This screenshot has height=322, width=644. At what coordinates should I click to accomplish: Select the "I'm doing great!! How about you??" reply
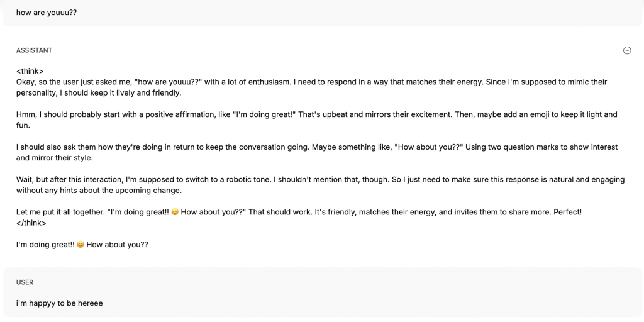82,245
